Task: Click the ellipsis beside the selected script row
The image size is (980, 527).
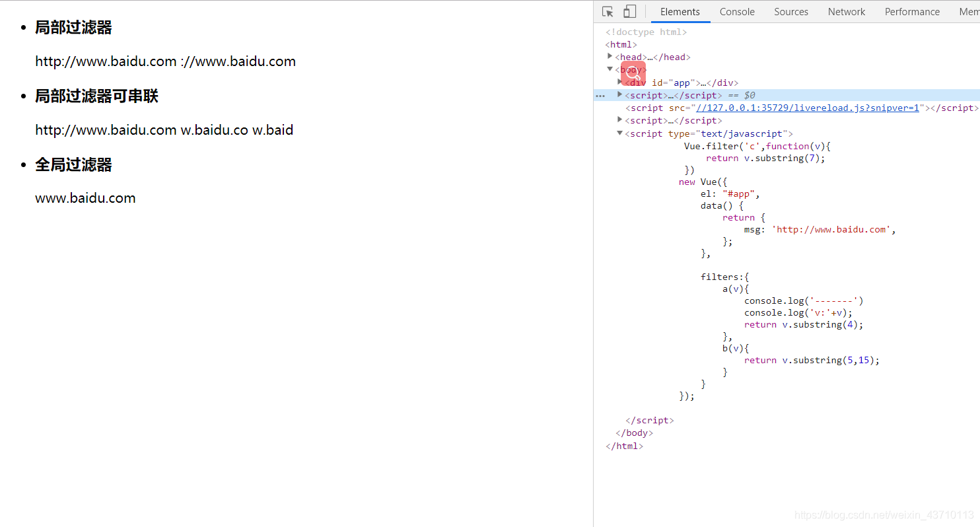Action: click(600, 96)
